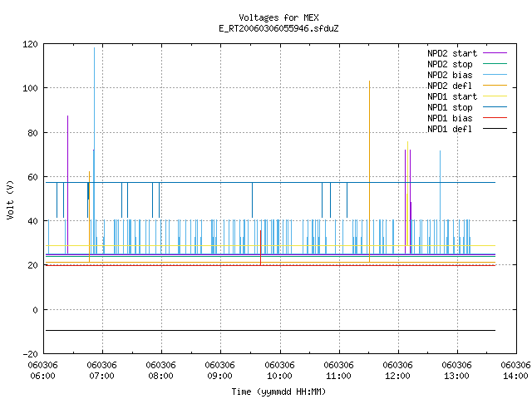Click the y-axis tick label 120
Image resolution: width=532 pixels, height=399 pixels.
(x=30, y=44)
